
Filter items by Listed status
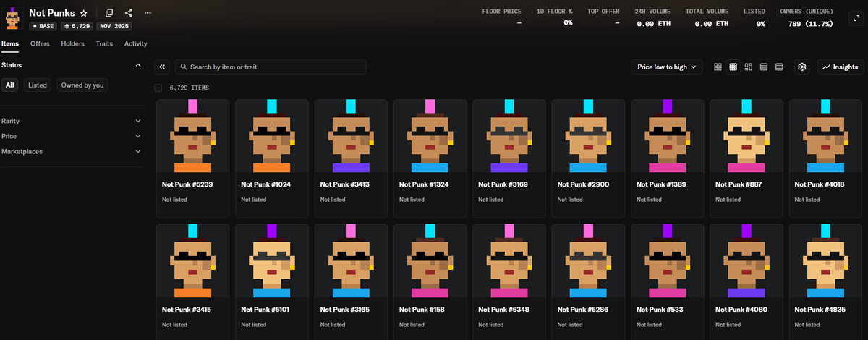38,85
